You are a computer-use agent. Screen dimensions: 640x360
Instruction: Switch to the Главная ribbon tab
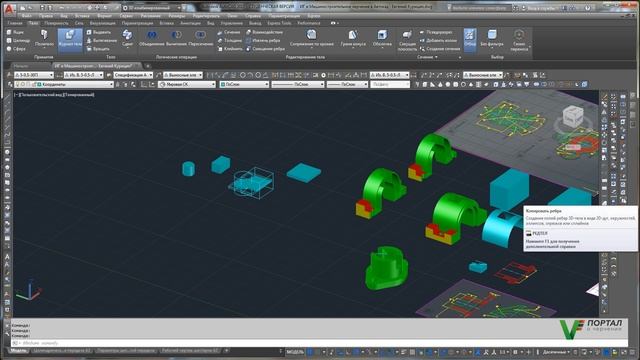coord(15,23)
